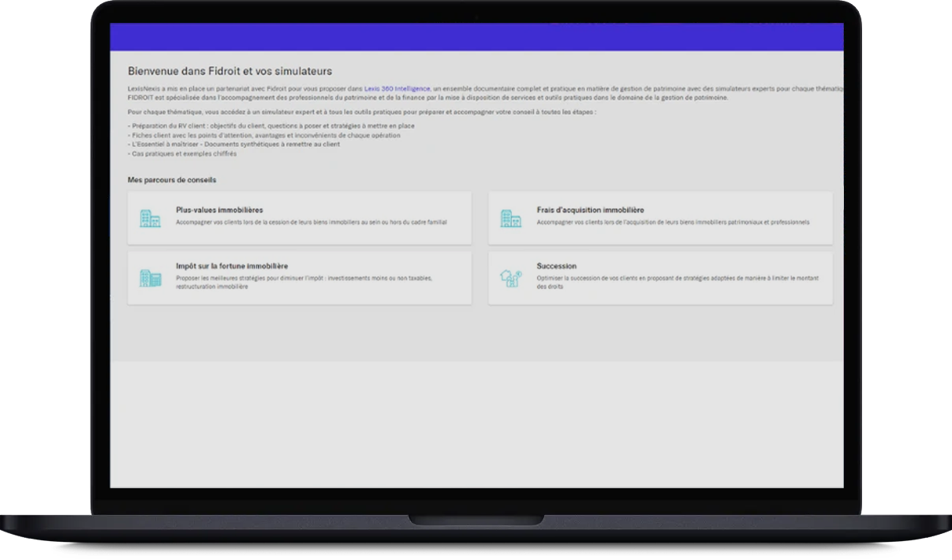Click the 'Proposer les meilleures stratégies' description
Screen dimensions: 952x560
click(304, 282)
